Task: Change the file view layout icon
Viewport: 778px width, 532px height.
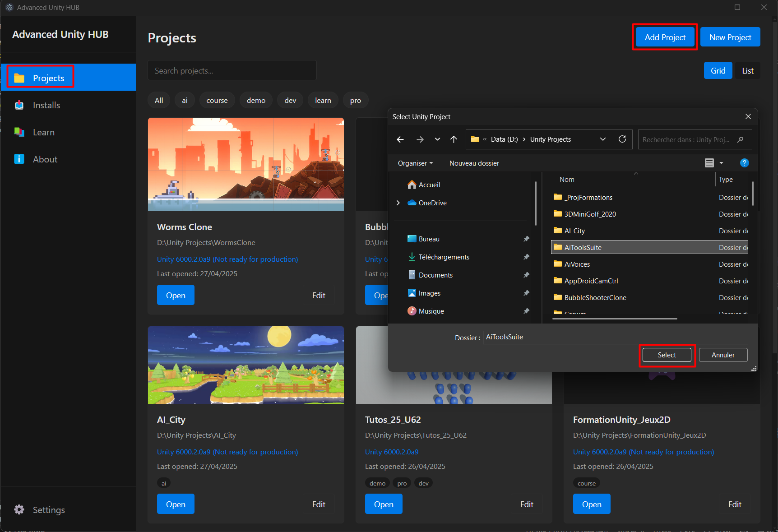Action: click(x=709, y=163)
